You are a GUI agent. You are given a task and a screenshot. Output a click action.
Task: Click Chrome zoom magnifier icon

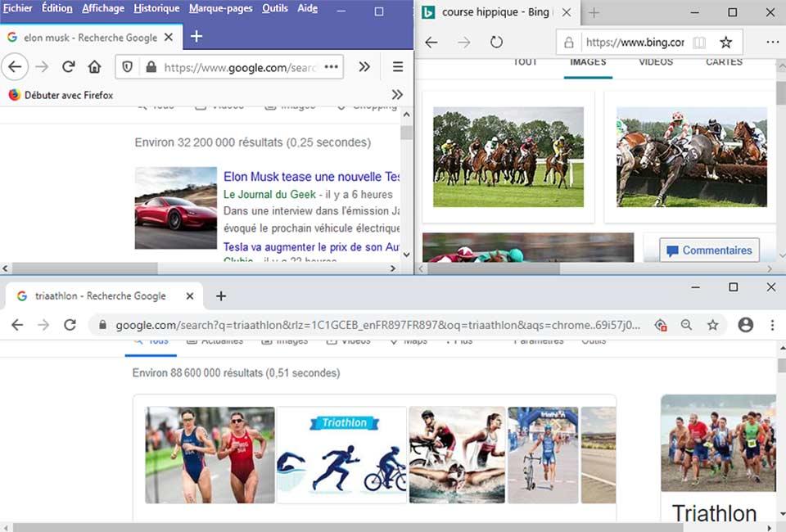(x=687, y=325)
